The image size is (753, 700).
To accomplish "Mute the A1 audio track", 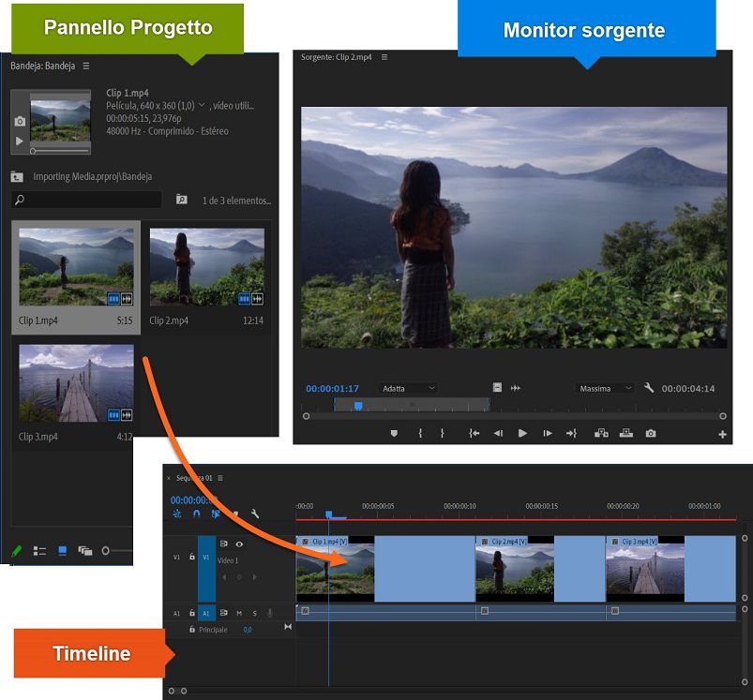I will click(239, 613).
